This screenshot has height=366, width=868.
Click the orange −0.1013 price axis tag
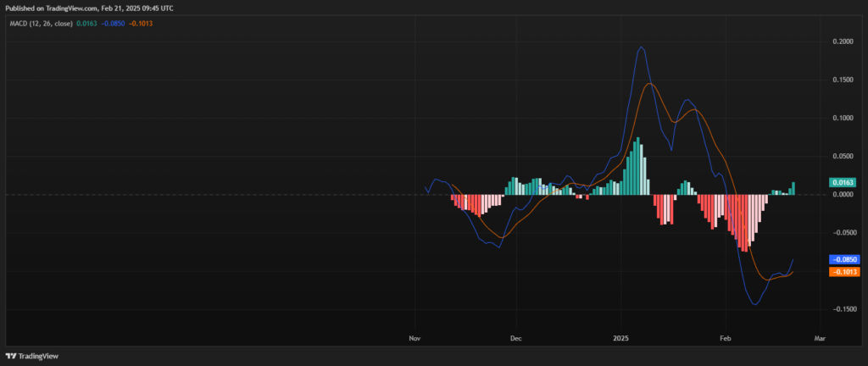point(843,271)
